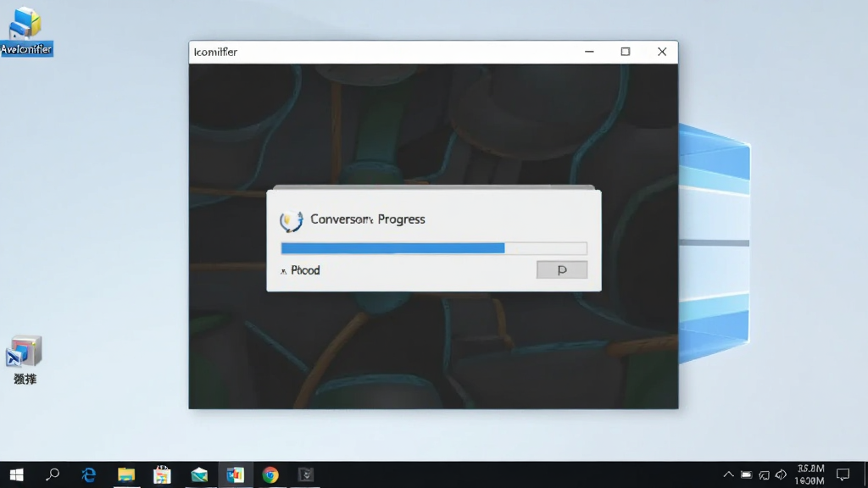This screenshot has width=868, height=488.
Task: Open File Explorer from taskbar
Action: click(x=126, y=474)
